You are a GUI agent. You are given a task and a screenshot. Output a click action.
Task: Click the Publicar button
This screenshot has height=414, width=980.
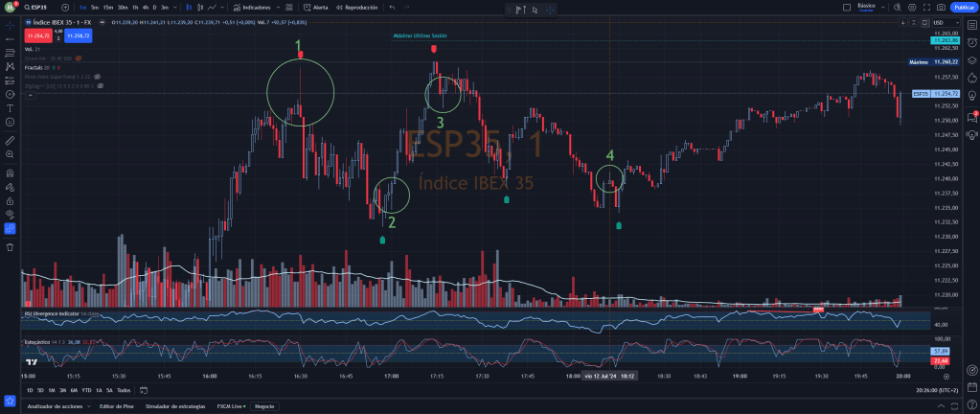click(963, 7)
